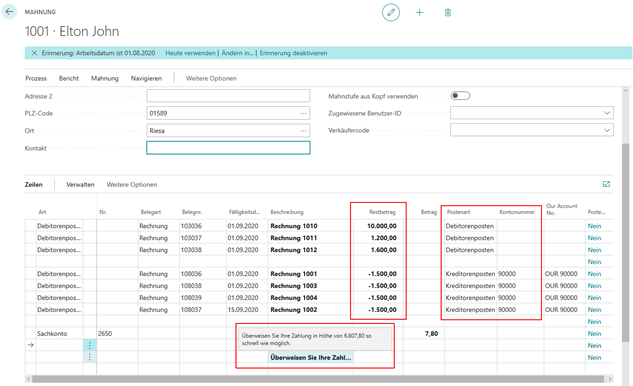633x386 pixels.
Task: Open Weitere Optionen next to Verwalten
Action: 132,185
